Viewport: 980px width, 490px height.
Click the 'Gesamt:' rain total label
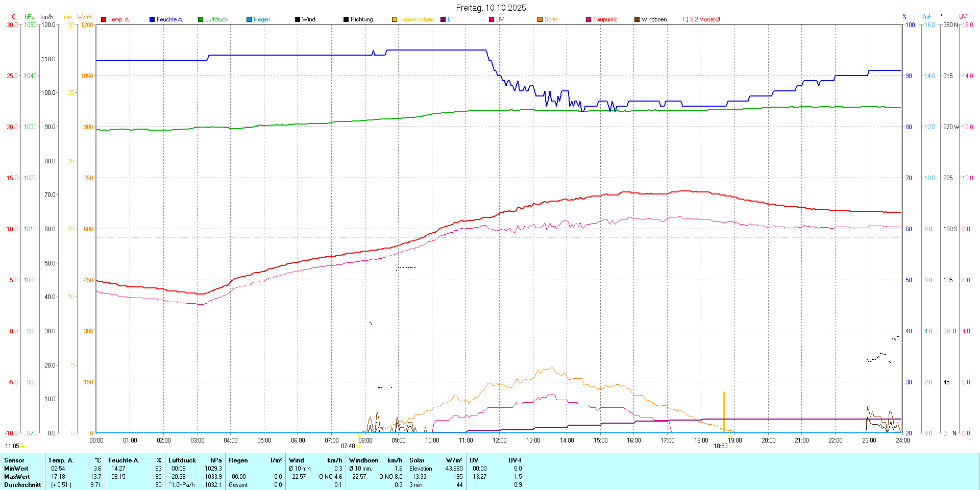pos(238,485)
